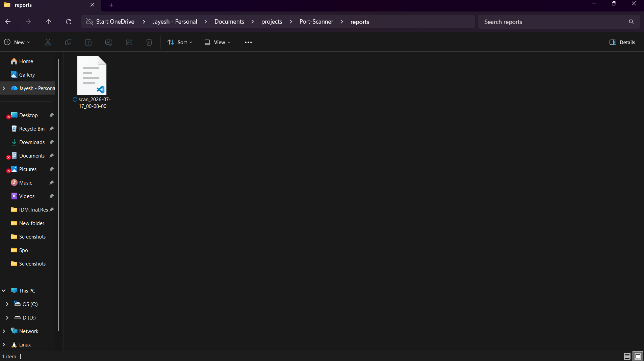Go up one folder level
Screen dimensions: 644x361
(48, 22)
